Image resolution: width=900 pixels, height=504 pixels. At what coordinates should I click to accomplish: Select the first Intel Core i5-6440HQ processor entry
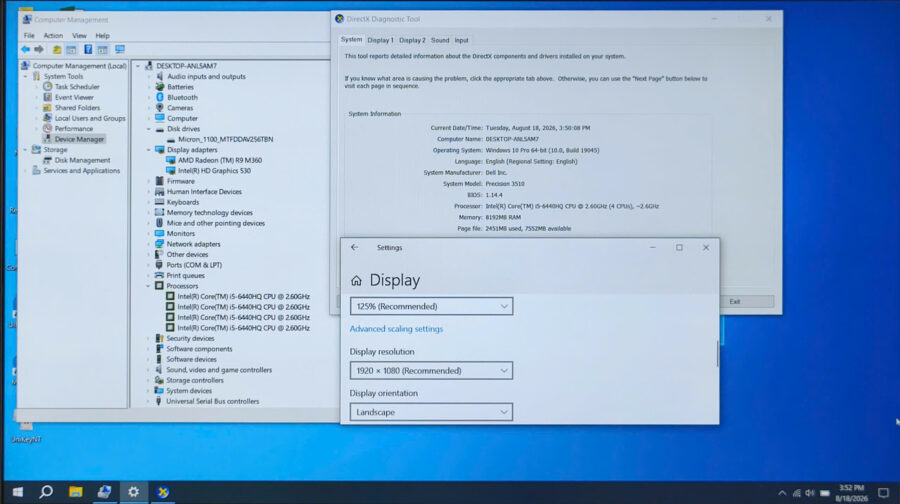[243, 297]
